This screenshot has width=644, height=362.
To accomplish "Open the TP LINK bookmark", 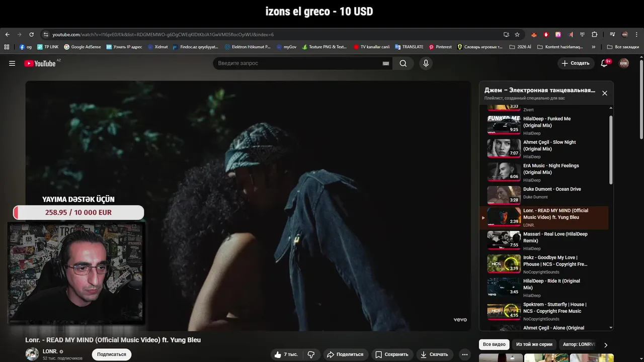I will click(x=47, y=47).
